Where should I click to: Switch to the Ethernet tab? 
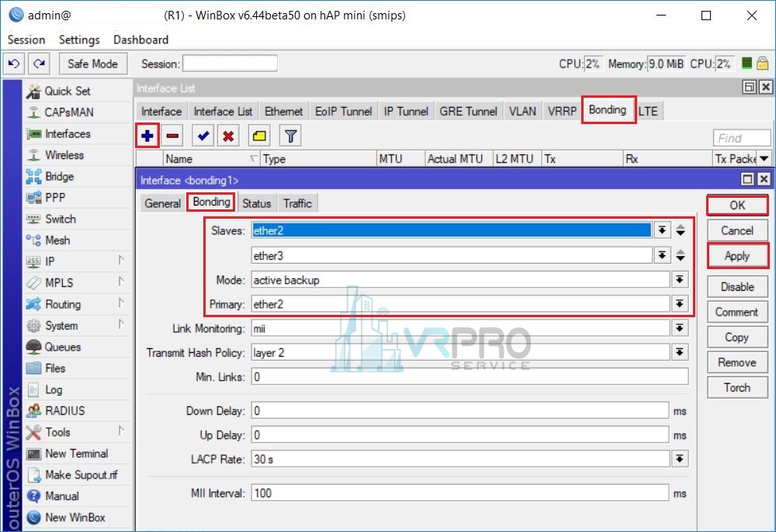tap(283, 111)
